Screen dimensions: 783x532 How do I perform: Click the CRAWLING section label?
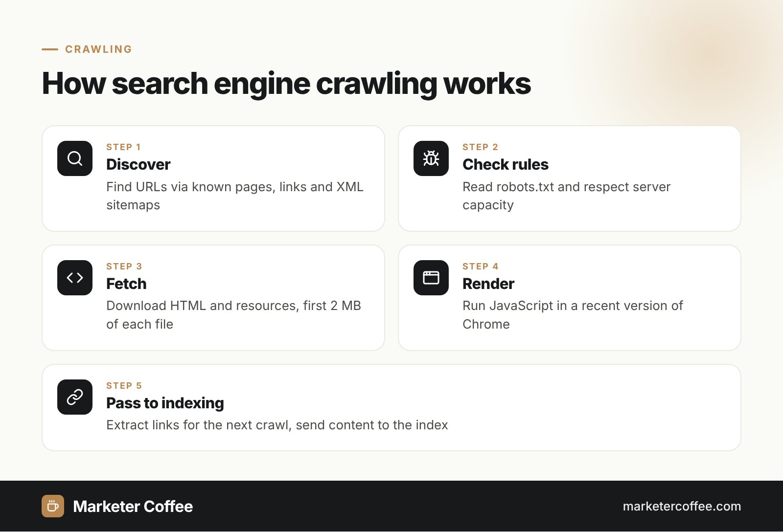tap(98, 49)
